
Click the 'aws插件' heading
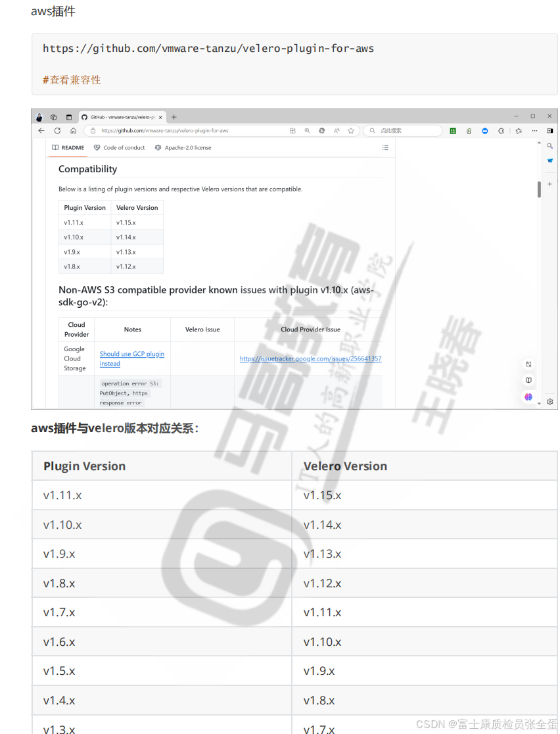tap(53, 11)
